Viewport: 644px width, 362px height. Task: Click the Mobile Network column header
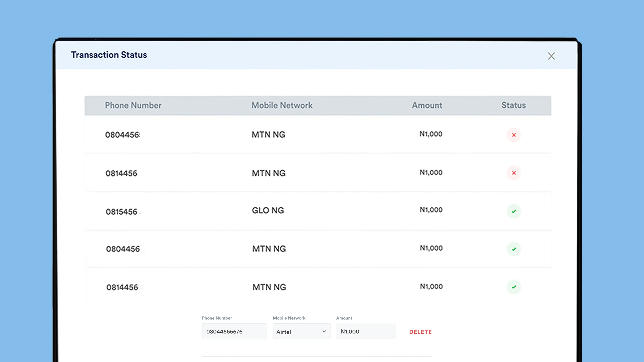click(x=282, y=105)
